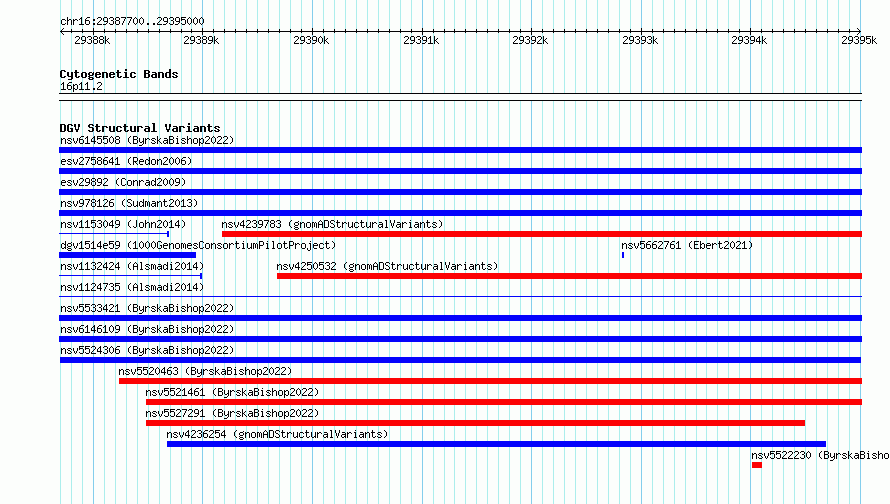This screenshot has width=890, height=504.
Task: Select variant label nsv5520463 (ByrskaBishop2022)
Action: [x=205, y=371]
